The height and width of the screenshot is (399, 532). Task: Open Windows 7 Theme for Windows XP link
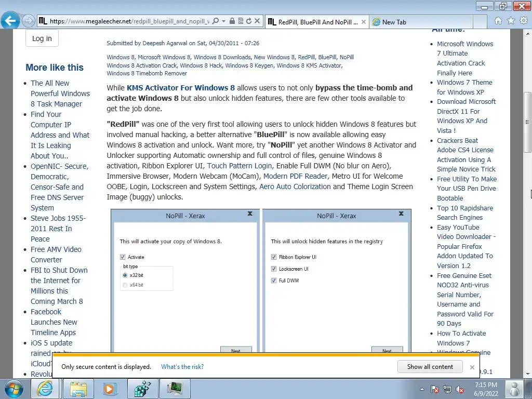[464, 87]
